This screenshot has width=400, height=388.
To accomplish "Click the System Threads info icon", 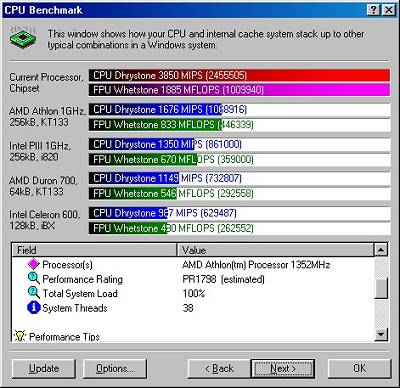I will tap(33, 307).
